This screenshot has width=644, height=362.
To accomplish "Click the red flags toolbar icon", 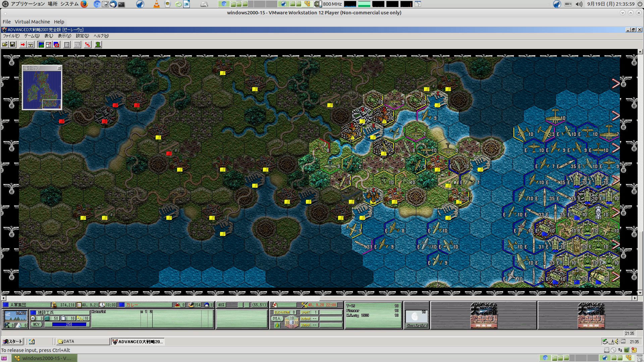I will pyautogui.click(x=88, y=45).
